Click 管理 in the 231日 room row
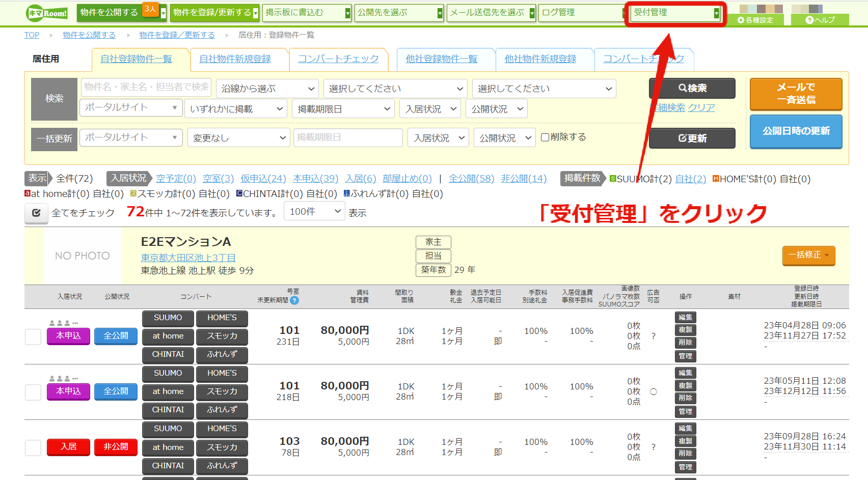Screen dimensions: 868x480 pyautogui.click(x=685, y=356)
